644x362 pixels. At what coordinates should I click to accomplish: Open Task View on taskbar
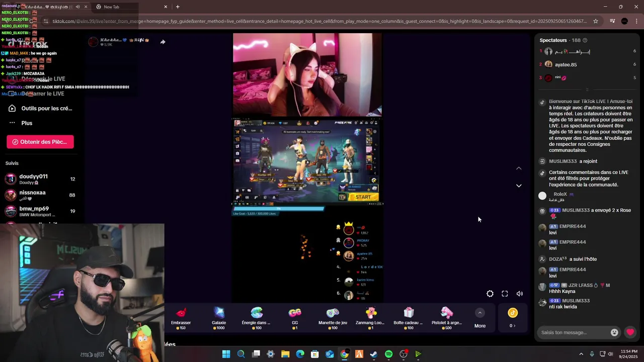256,354
